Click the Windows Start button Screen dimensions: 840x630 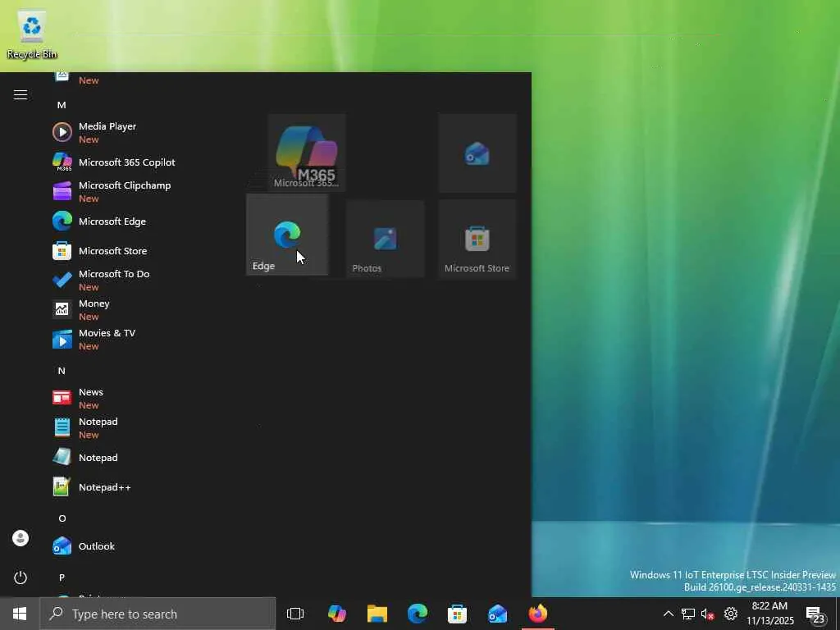(20, 614)
